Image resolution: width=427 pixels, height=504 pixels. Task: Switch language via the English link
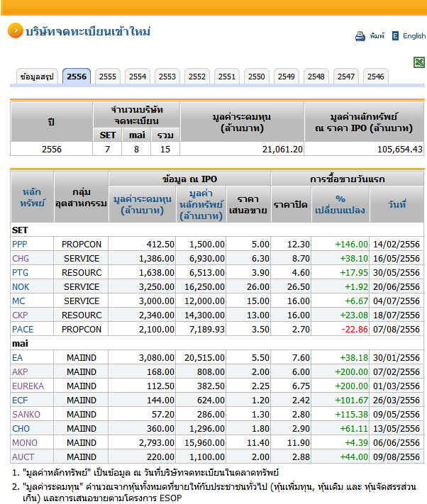click(414, 36)
